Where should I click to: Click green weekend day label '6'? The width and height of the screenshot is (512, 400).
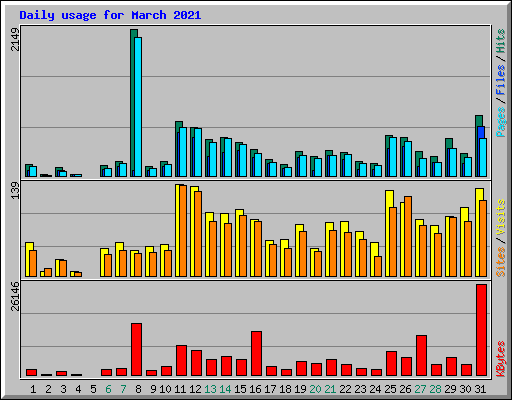[108, 389]
